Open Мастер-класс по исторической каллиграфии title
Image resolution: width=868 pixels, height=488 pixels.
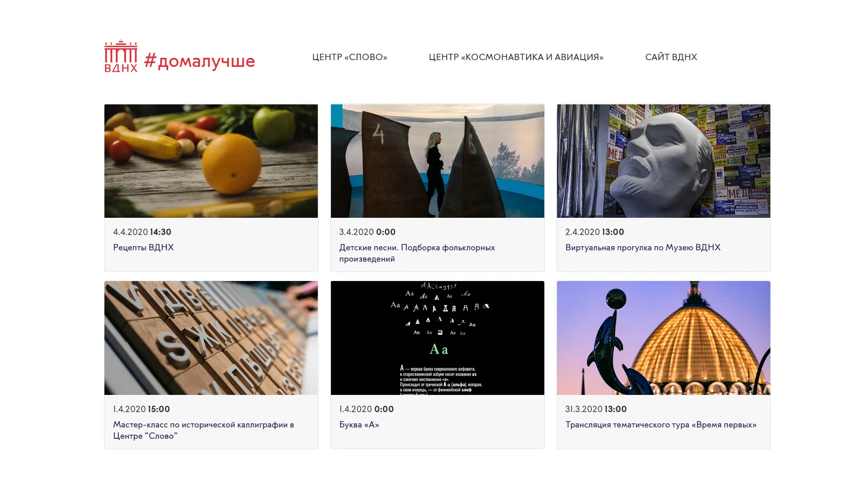coord(203,430)
